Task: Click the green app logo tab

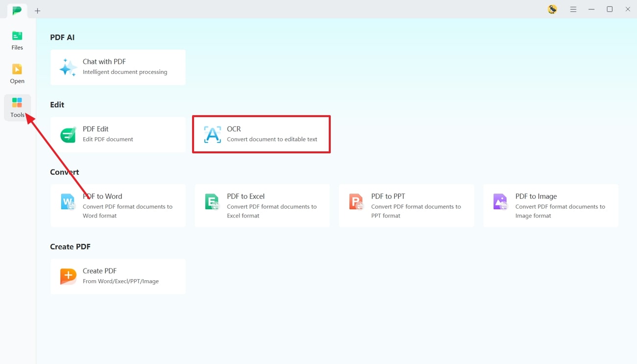Action: pyautogui.click(x=17, y=10)
